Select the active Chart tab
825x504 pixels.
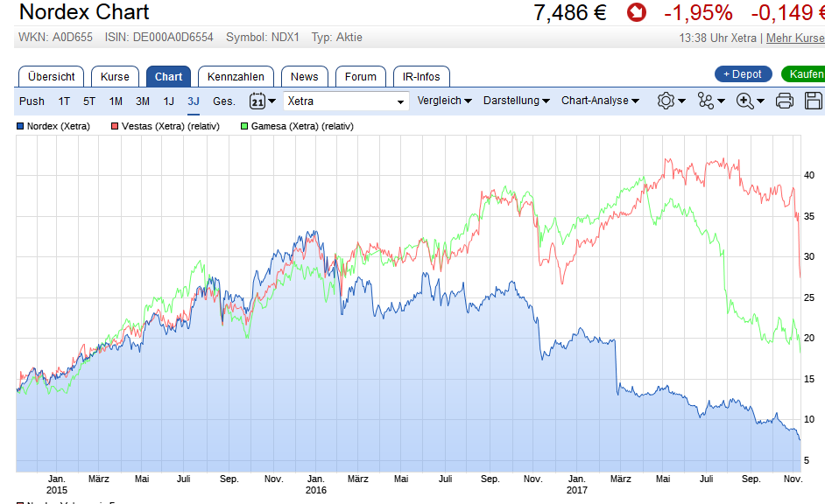point(168,77)
